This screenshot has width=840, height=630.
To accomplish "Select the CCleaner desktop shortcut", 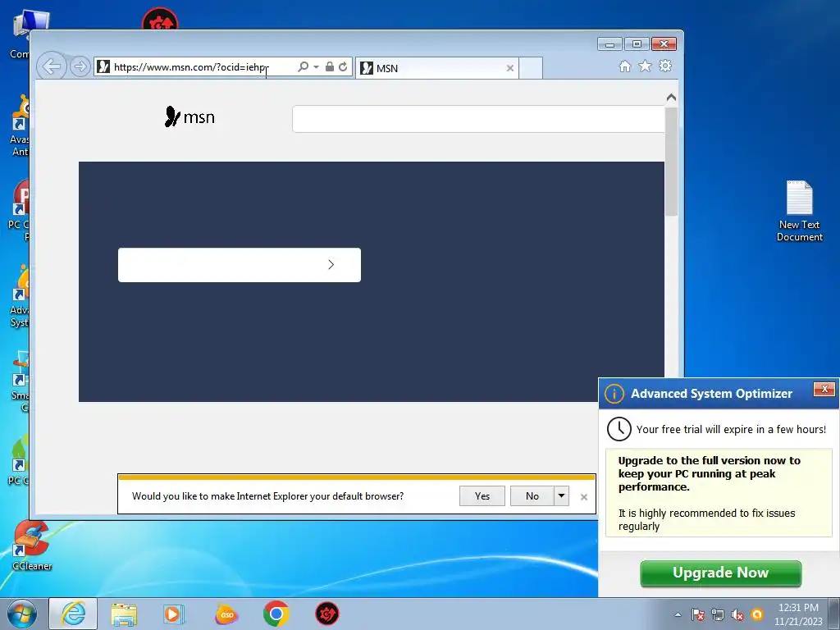I will [32, 546].
